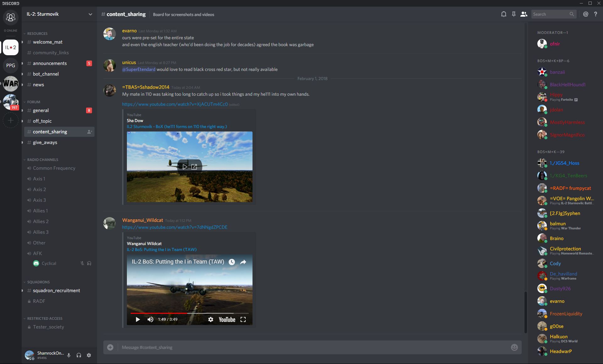Click the @SuperEtendard mention
Viewport: 603px width, 364px height.
[139, 69]
